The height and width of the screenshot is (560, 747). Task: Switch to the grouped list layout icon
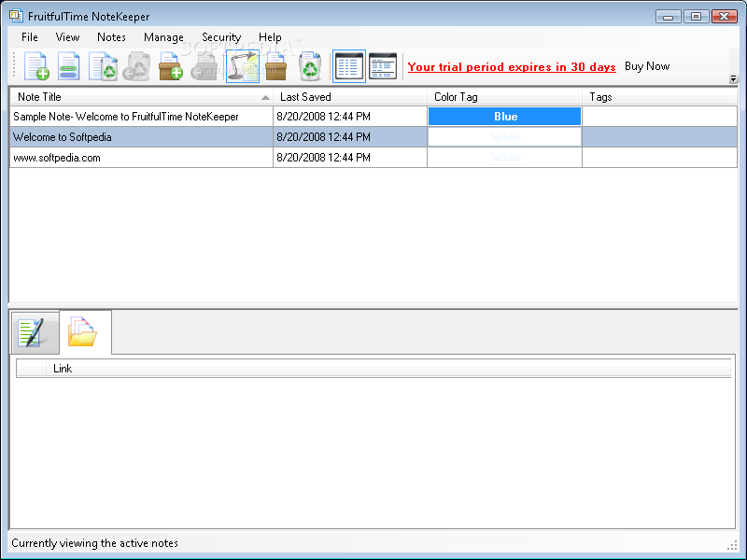pos(383,66)
